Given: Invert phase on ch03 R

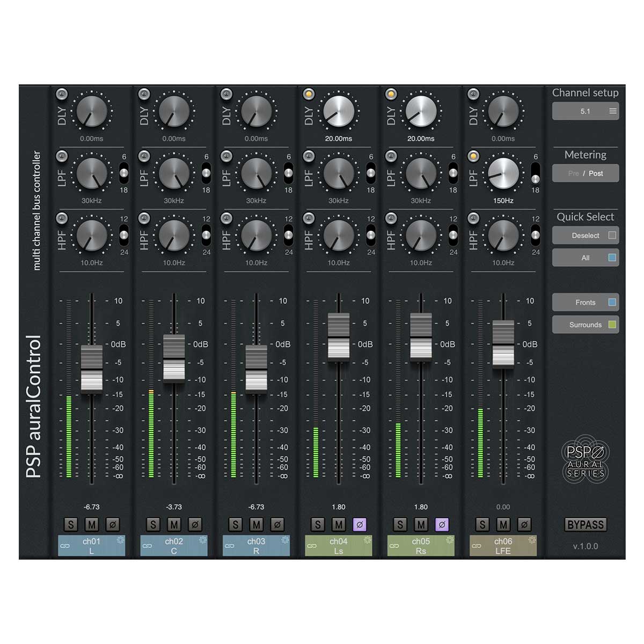Looking at the screenshot, I should (x=277, y=524).
